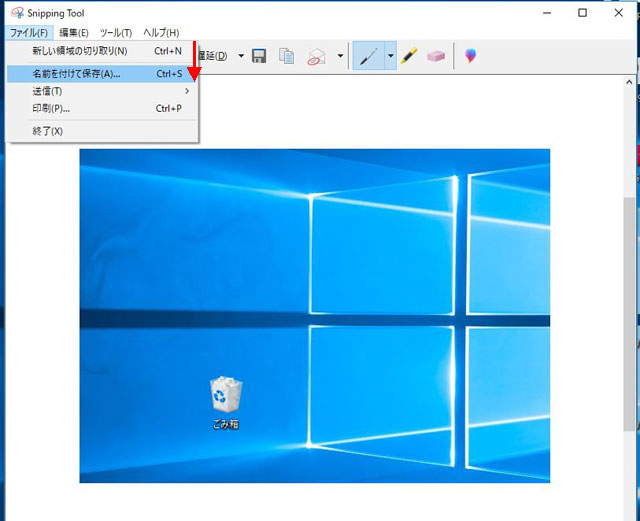Click the captured desktop snip image
Screen dimensions: 640x521
315,316
